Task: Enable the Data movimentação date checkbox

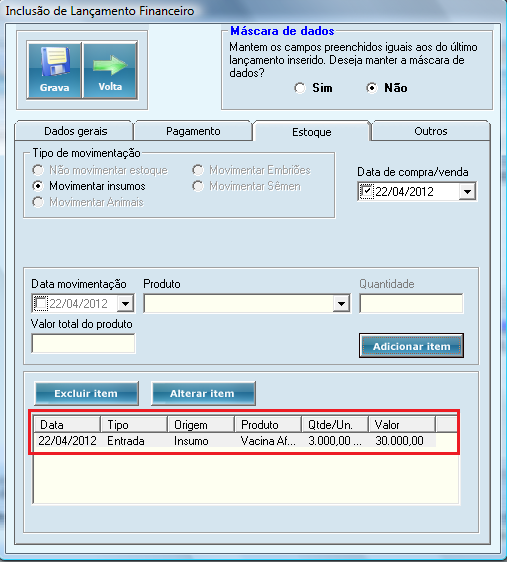Action: point(40,304)
